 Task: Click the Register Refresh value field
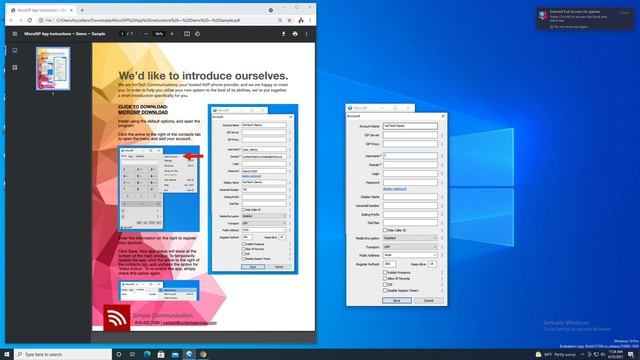pos(389,264)
